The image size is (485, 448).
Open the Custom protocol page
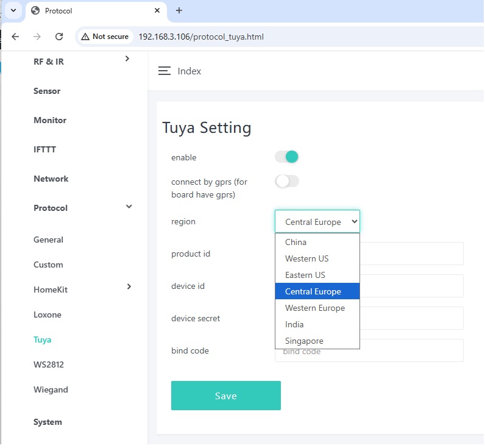pos(48,265)
